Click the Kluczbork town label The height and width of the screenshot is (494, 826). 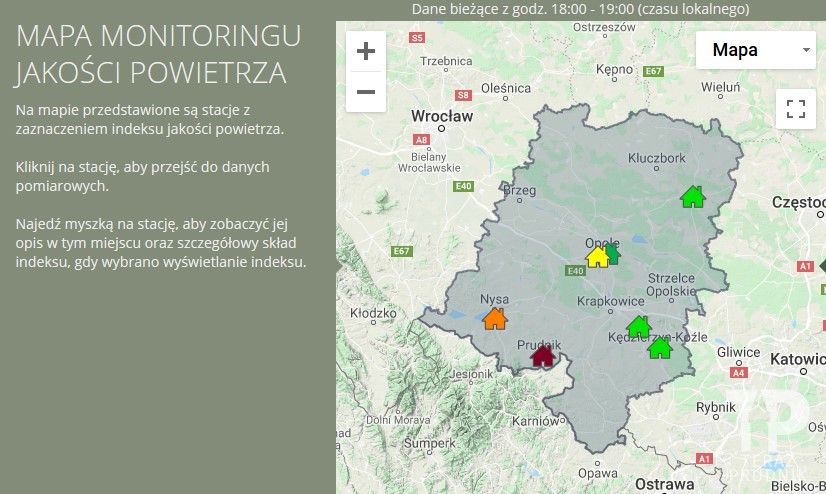pos(656,158)
